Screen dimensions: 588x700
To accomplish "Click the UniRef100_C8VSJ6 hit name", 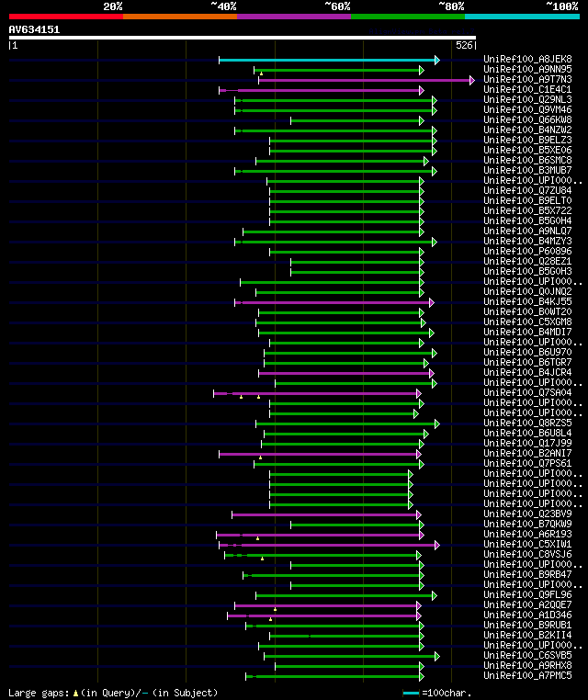I will coord(527,555).
